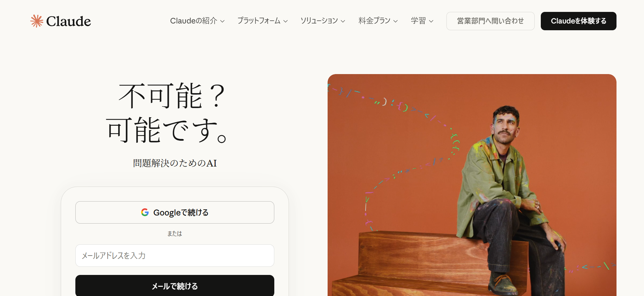Click the Claude wordmark in header
This screenshot has height=296, width=644.
point(69,21)
